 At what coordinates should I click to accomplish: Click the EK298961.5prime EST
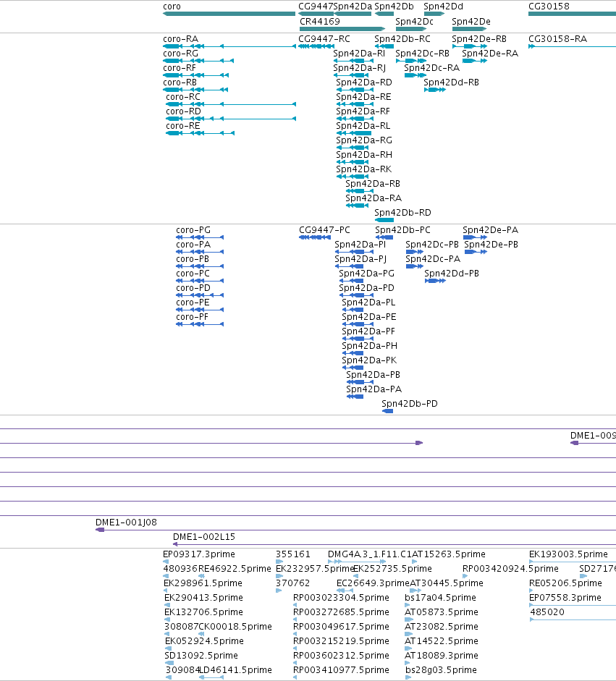pos(166,591)
